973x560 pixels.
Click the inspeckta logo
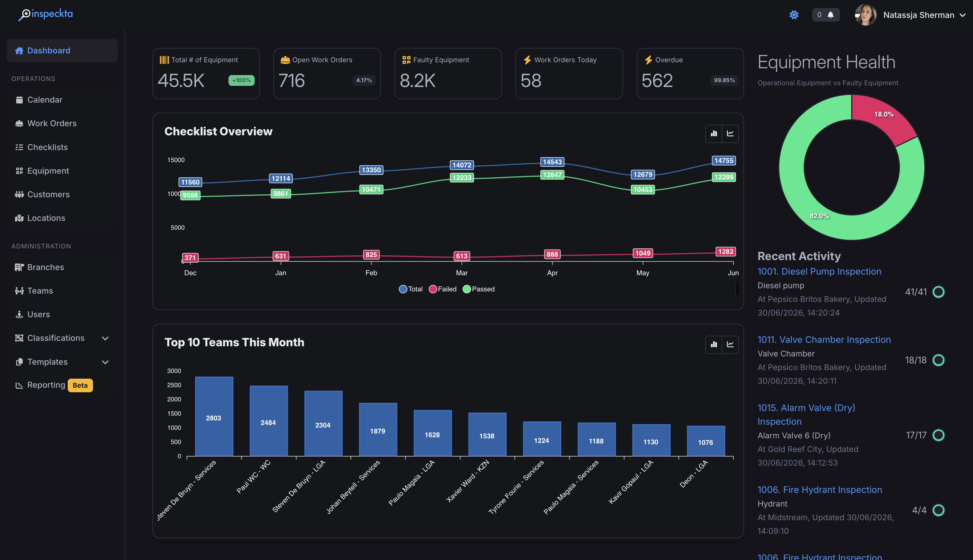click(46, 14)
